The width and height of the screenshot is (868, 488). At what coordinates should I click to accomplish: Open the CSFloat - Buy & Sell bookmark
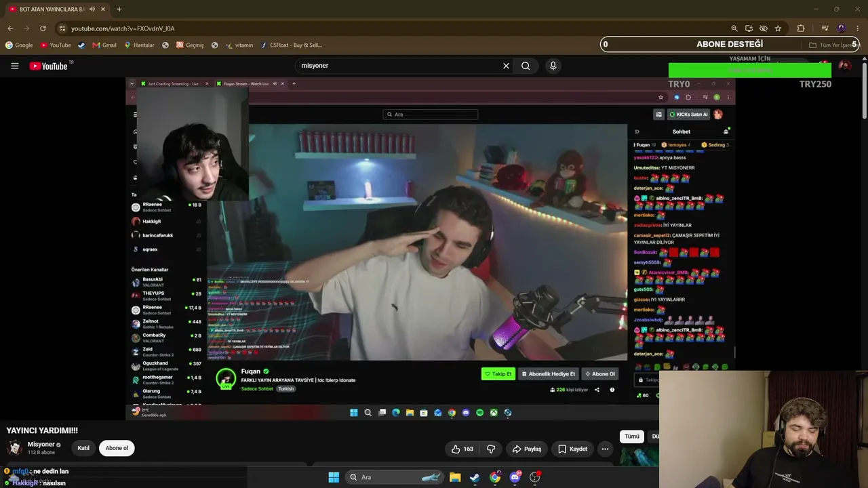coord(291,45)
